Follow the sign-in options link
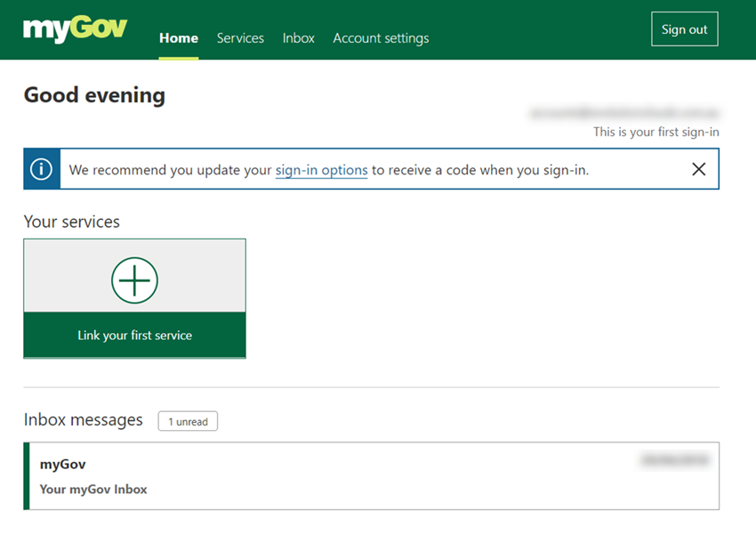 tap(322, 170)
